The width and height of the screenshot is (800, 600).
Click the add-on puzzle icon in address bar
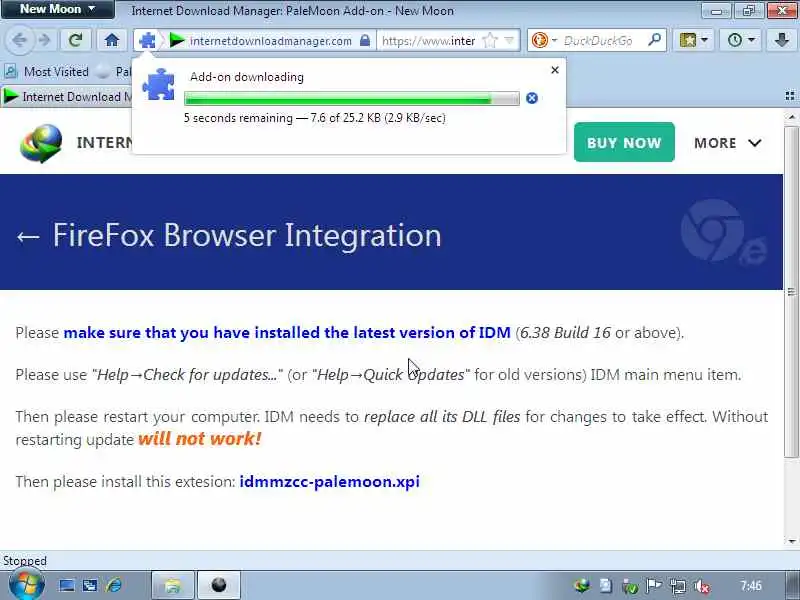click(147, 40)
